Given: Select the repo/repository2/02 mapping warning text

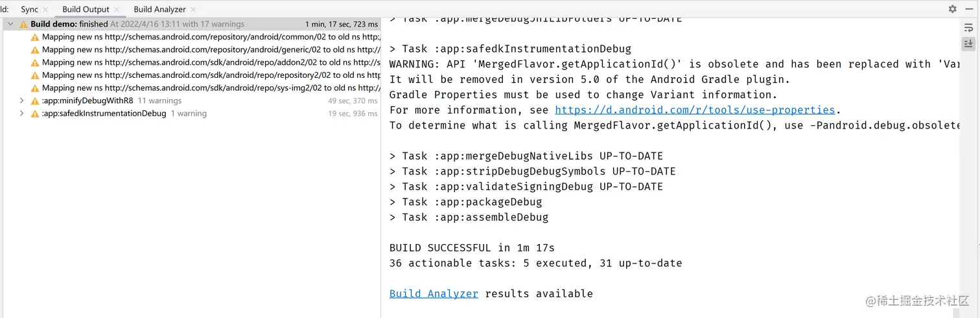Looking at the screenshot, I should click(211, 75).
